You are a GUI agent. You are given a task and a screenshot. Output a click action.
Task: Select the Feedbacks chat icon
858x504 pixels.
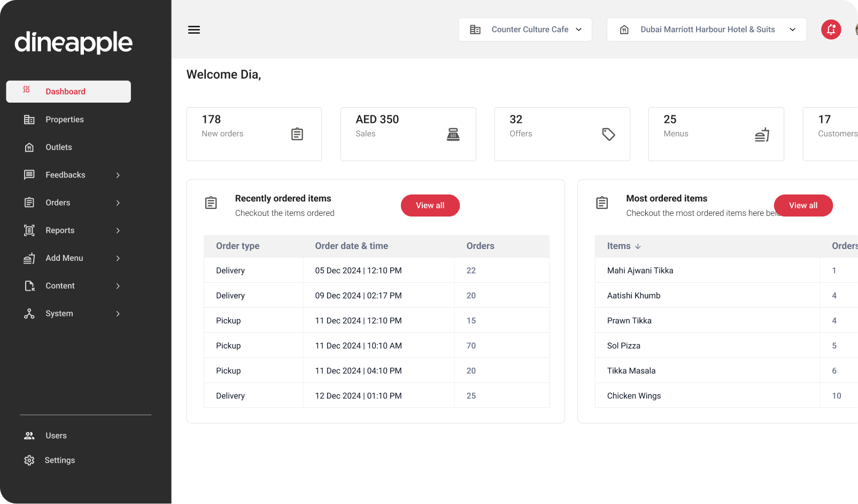(29, 175)
